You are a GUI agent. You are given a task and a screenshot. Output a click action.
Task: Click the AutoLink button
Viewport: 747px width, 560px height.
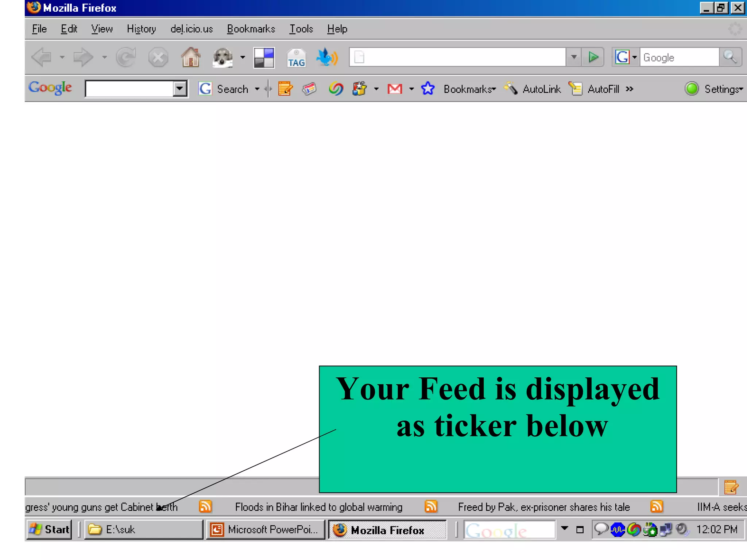pos(533,89)
